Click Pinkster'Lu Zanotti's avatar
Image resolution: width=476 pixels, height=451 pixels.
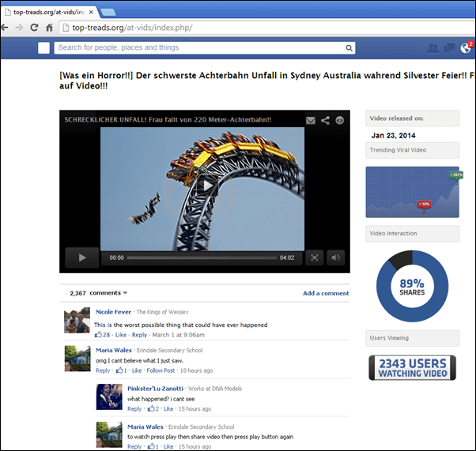(x=109, y=397)
